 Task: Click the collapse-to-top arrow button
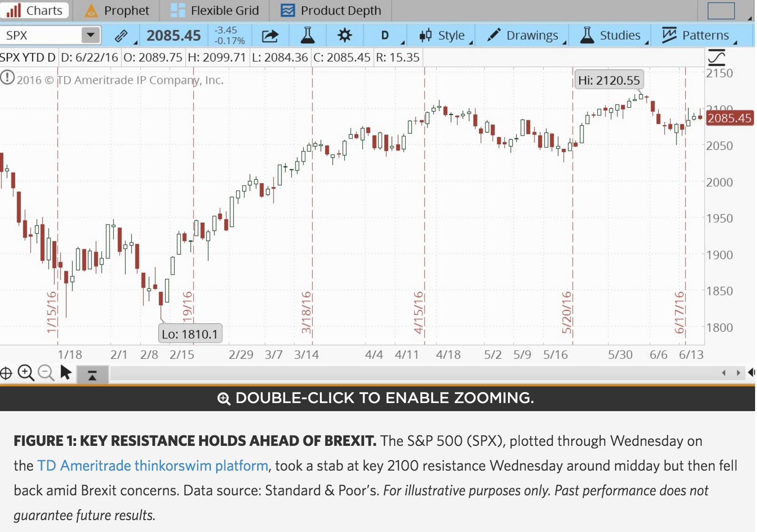tap(92, 374)
